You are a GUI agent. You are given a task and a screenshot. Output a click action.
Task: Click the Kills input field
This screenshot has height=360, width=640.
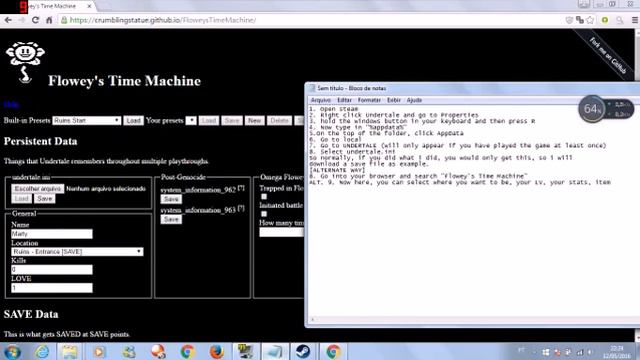(x=52, y=269)
